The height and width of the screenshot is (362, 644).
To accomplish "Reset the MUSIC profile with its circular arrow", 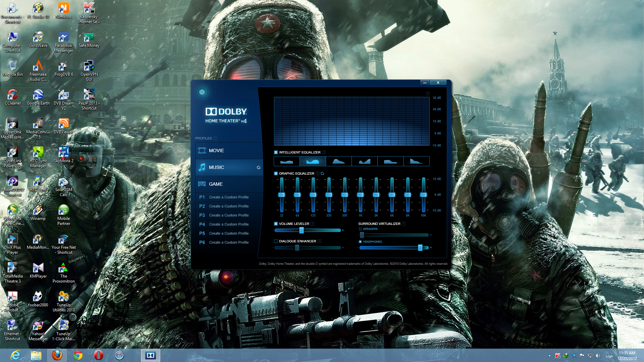I will 259,167.
